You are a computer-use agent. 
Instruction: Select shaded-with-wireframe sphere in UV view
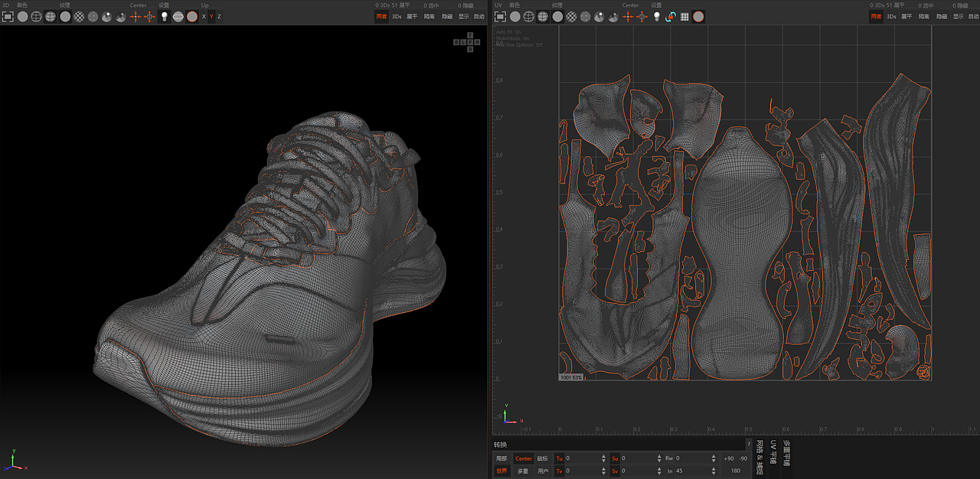point(543,16)
